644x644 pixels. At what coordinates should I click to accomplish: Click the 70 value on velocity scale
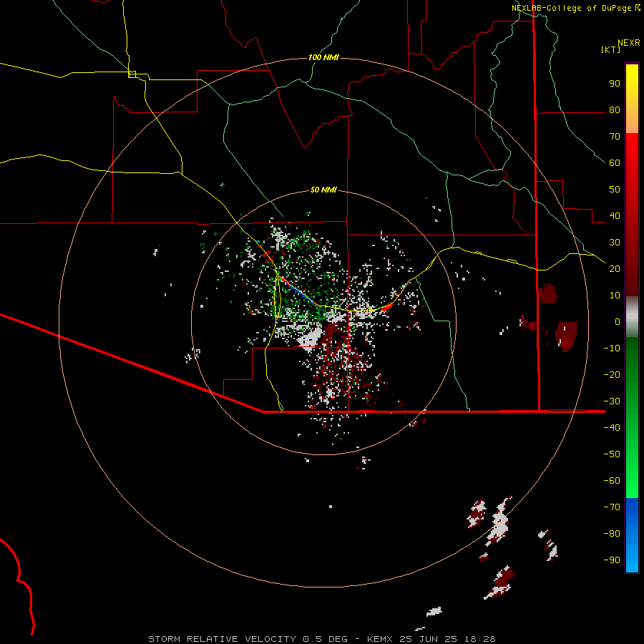(615, 137)
